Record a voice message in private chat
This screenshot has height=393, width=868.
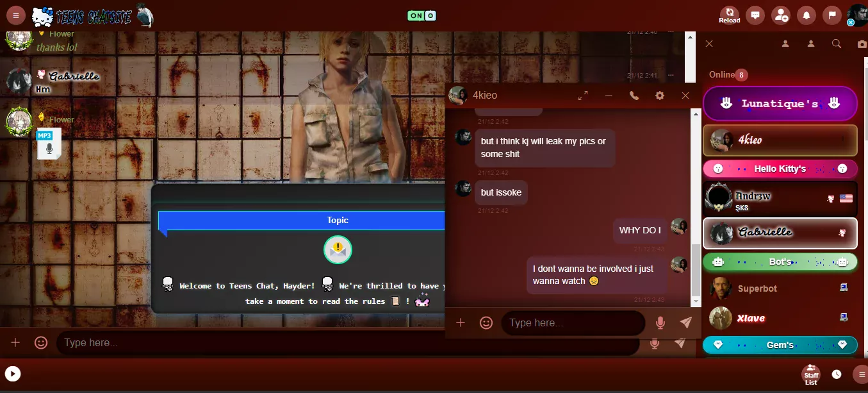660,323
